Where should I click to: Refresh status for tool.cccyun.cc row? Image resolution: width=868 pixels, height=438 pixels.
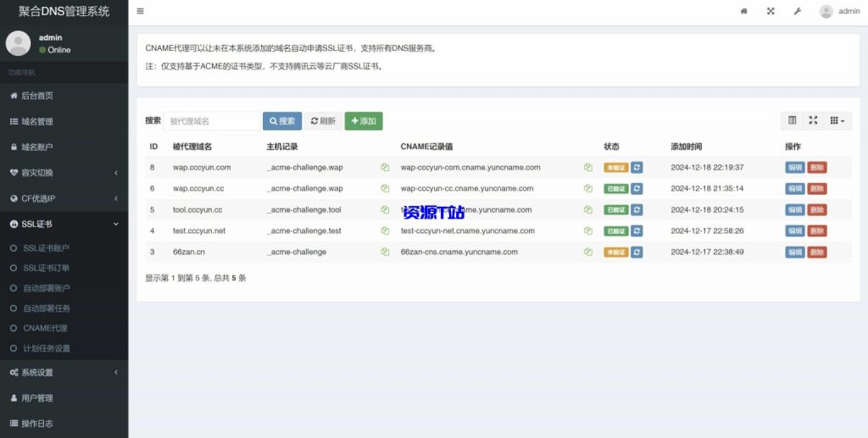[x=637, y=209]
